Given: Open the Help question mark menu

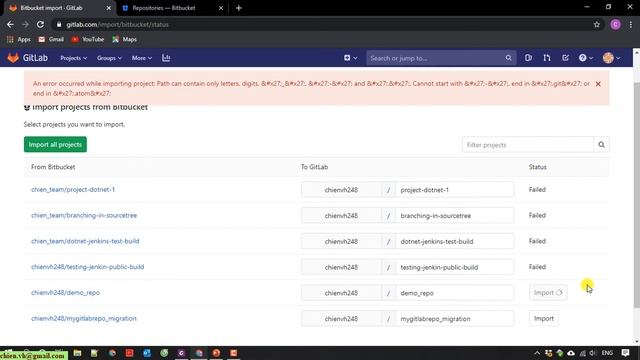Looking at the screenshot, I should point(586,58).
